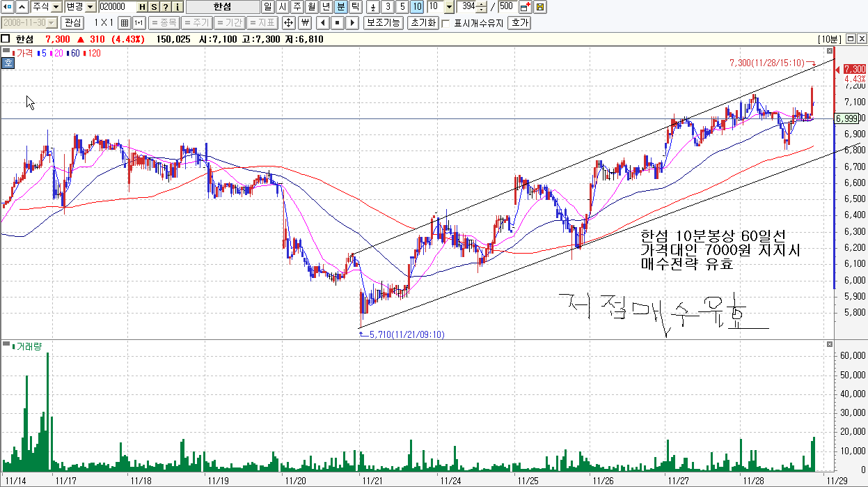This screenshot has width=868, height=487.
Task: Toggle the checkbox beside 한섬 stock name
Action: coord(6,39)
